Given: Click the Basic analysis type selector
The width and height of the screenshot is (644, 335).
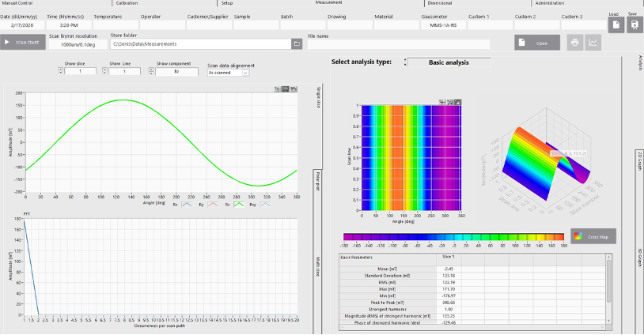Looking at the screenshot, I should click(449, 62).
